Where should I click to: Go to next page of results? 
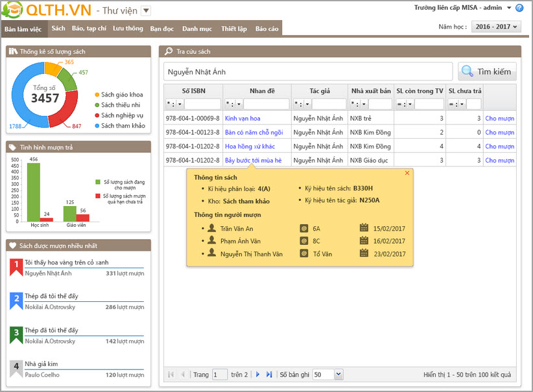click(x=257, y=375)
